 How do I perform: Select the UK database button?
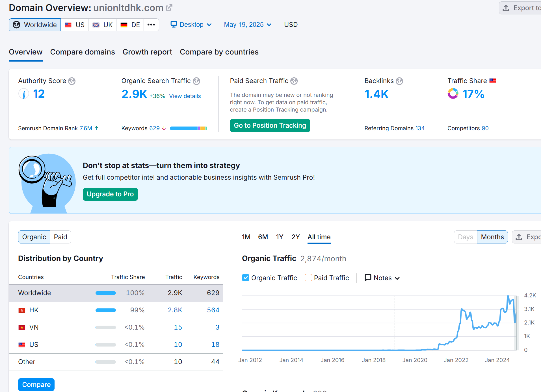[103, 25]
